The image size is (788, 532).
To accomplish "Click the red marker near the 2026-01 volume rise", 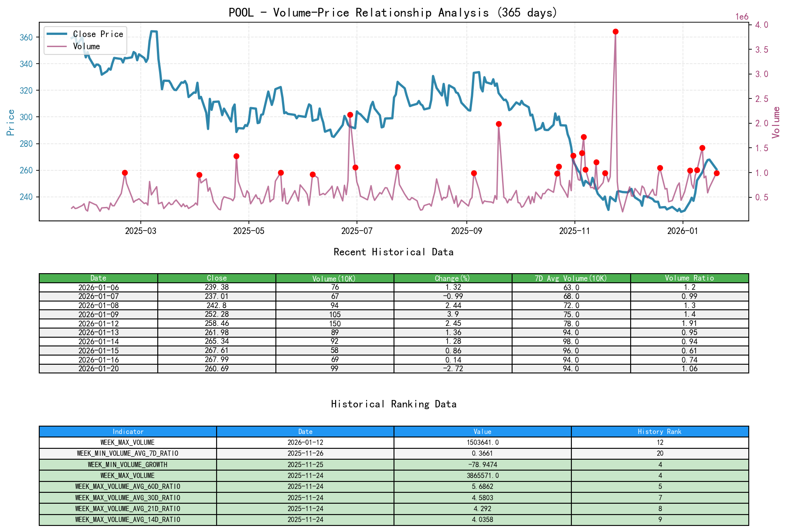I will coord(702,148).
